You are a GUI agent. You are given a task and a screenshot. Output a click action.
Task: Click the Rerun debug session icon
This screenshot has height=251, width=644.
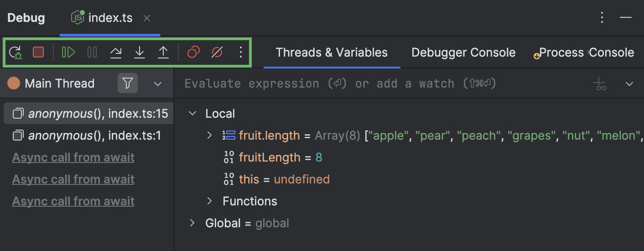click(x=15, y=52)
